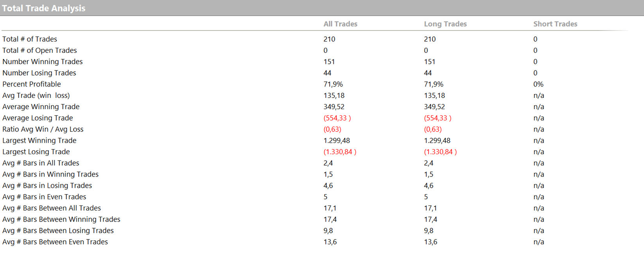644x254 pixels.
Task: Click red Average Losing Trade value under Long Trades
Action: click(437, 118)
